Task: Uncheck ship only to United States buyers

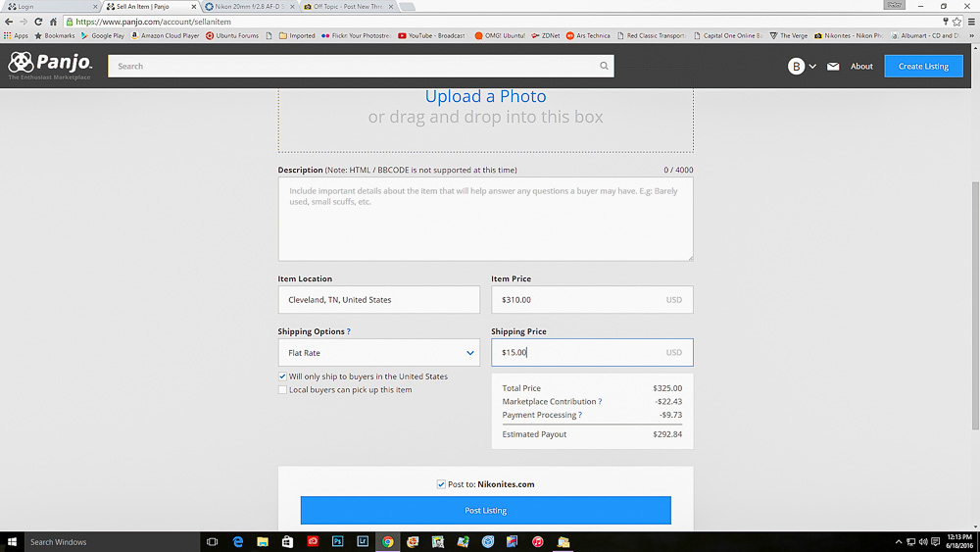Action: pyautogui.click(x=282, y=376)
